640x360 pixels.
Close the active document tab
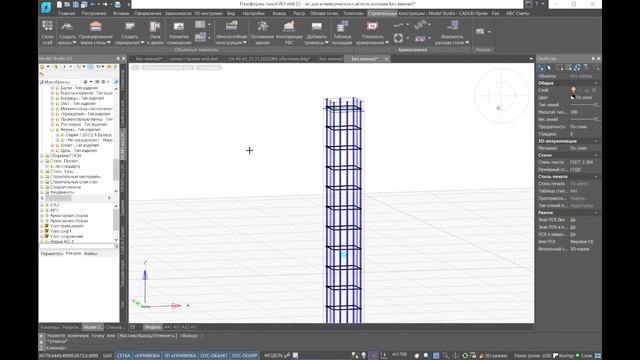coord(386,59)
